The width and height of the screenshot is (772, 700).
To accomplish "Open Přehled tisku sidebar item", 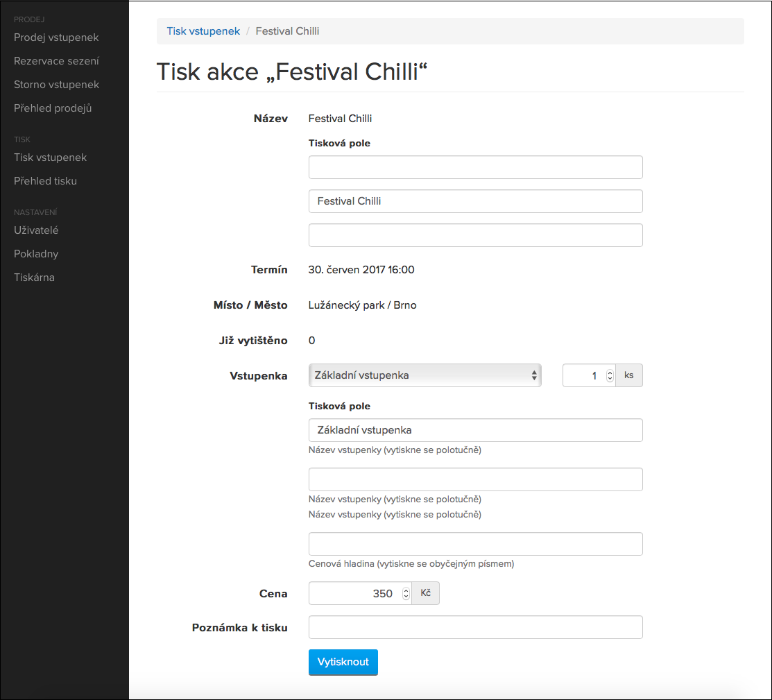I will tap(45, 181).
